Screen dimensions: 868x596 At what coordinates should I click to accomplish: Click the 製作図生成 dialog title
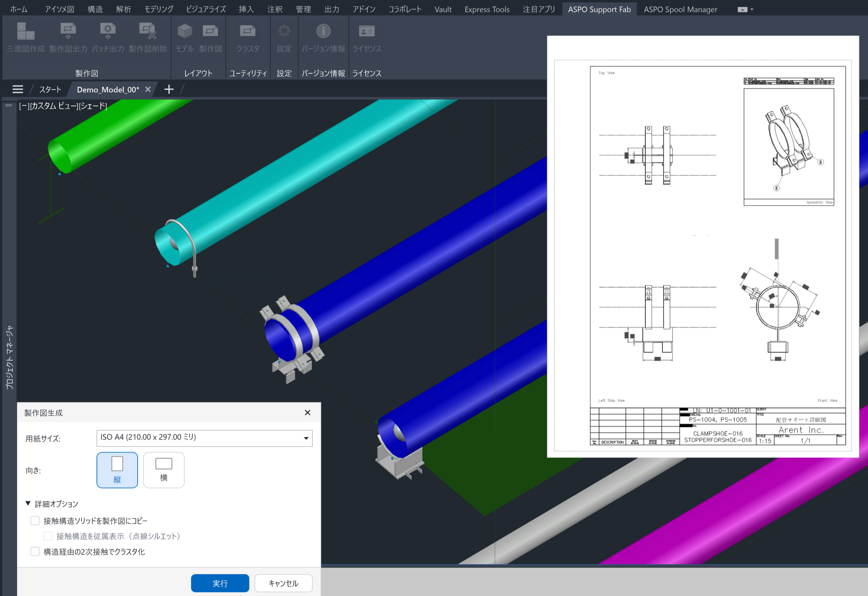43,413
